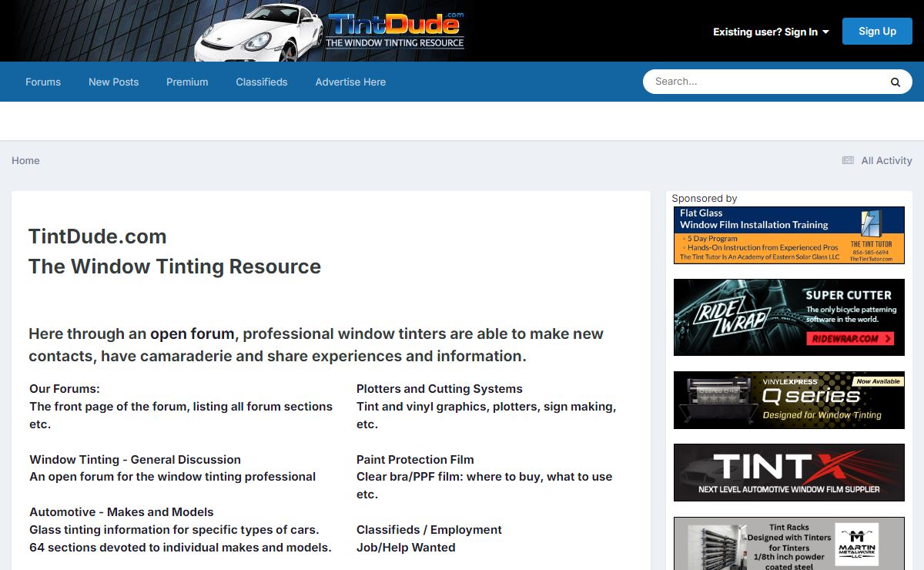Select Classifieds in the navigation bar

tap(262, 82)
